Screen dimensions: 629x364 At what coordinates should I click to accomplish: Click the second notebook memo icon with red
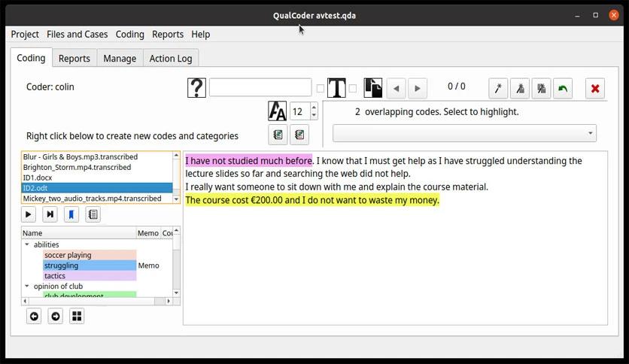299,135
